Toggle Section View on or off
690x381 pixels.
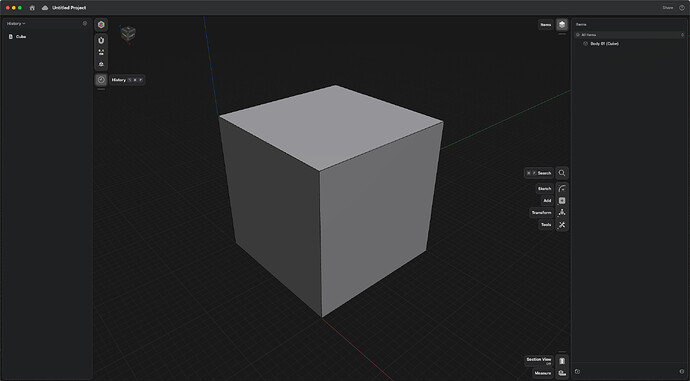[x=562, y=361]
